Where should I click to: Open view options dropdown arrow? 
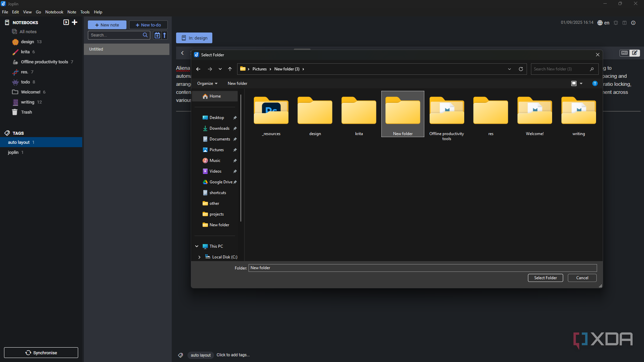pyautogui.click(x=581, y=83)
